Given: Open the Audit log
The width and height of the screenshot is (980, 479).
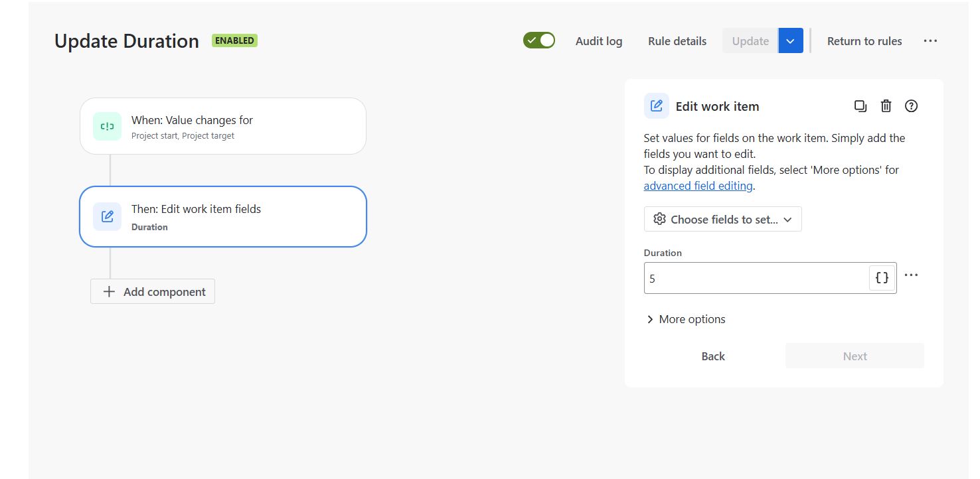Looking at the screenshot, I should [x=598, y=41].
